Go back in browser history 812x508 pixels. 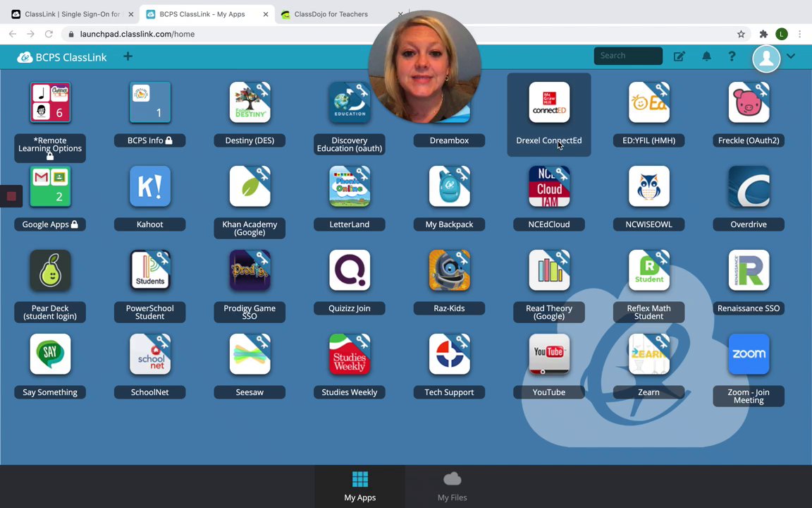tap(13, 34)
